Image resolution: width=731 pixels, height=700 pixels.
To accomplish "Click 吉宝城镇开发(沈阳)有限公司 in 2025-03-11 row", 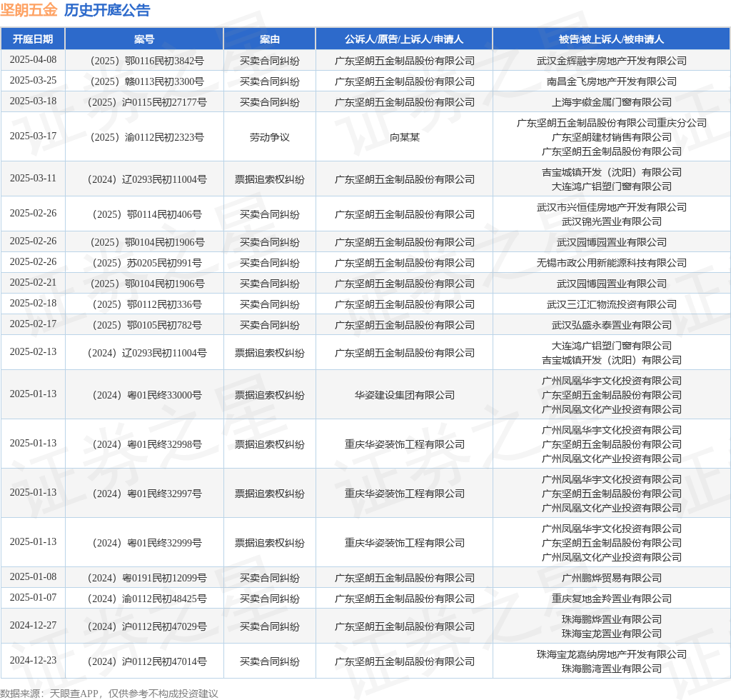I will click(612, 172).
